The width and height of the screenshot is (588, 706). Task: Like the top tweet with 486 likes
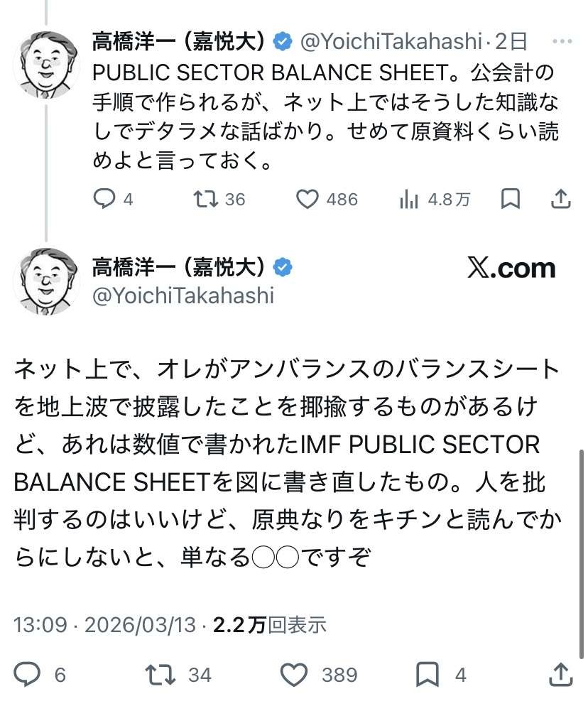pos(307,200)
